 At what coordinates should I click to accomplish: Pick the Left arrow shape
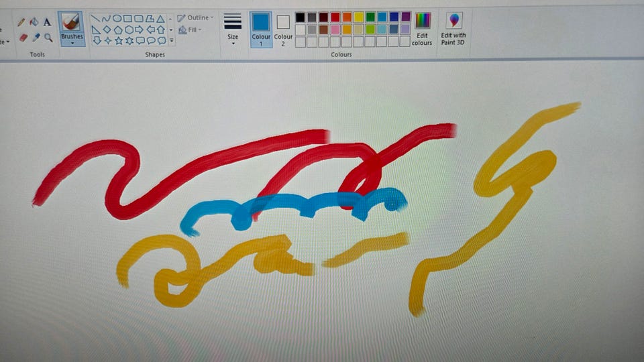(151, 29)
